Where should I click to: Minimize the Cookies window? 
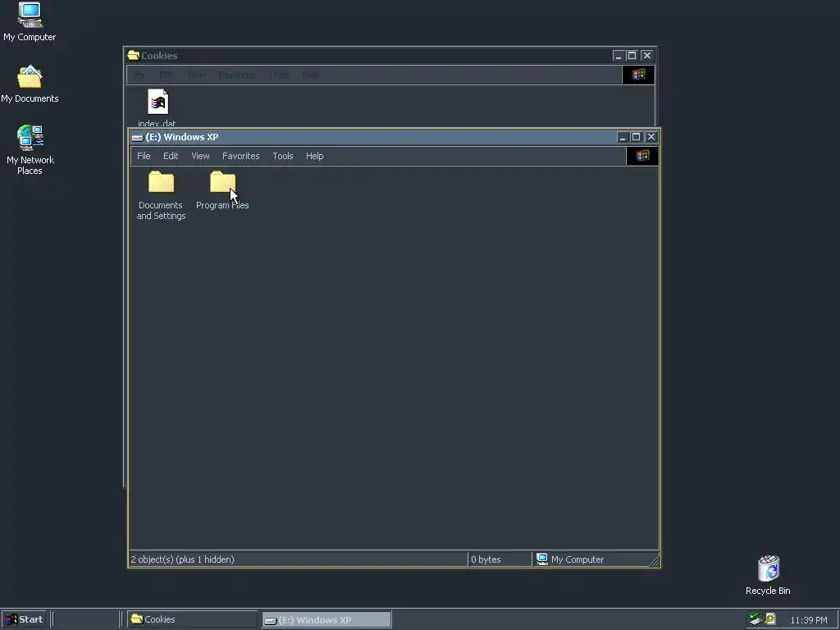point(619,56)
